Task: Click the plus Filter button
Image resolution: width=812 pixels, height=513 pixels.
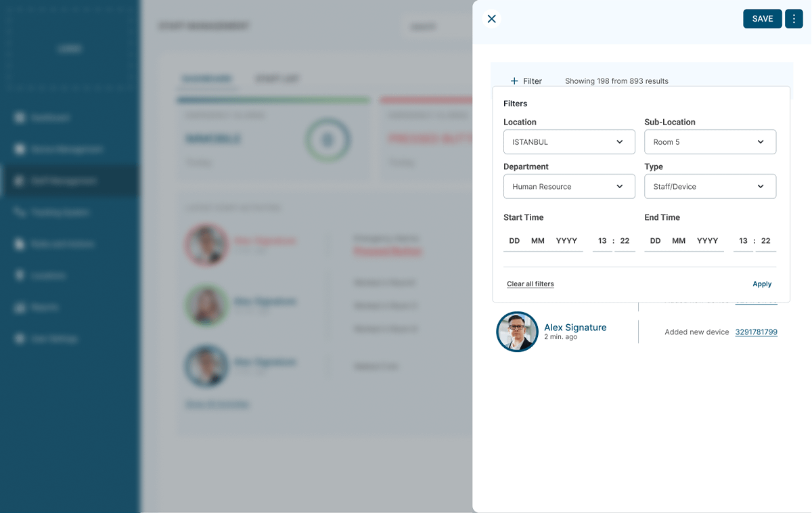Action: click(x=526, y=81)
